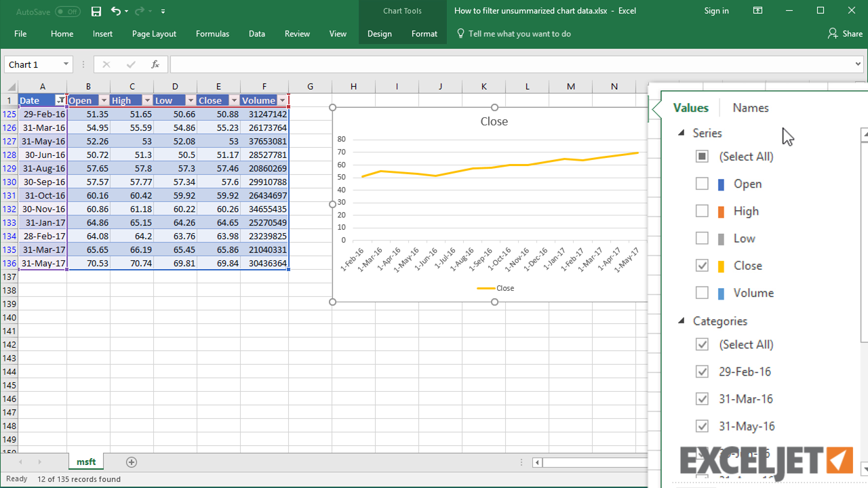
Task: Click the Cancel (X) icon in the formula bar
Action: [106, 64]
